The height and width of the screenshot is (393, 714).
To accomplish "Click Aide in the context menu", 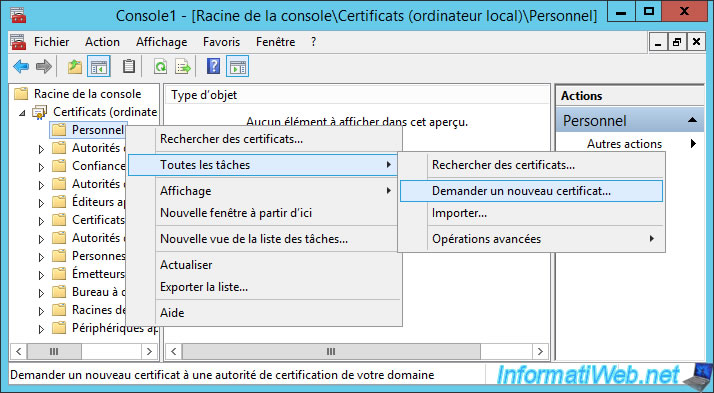I will point(264,313).
